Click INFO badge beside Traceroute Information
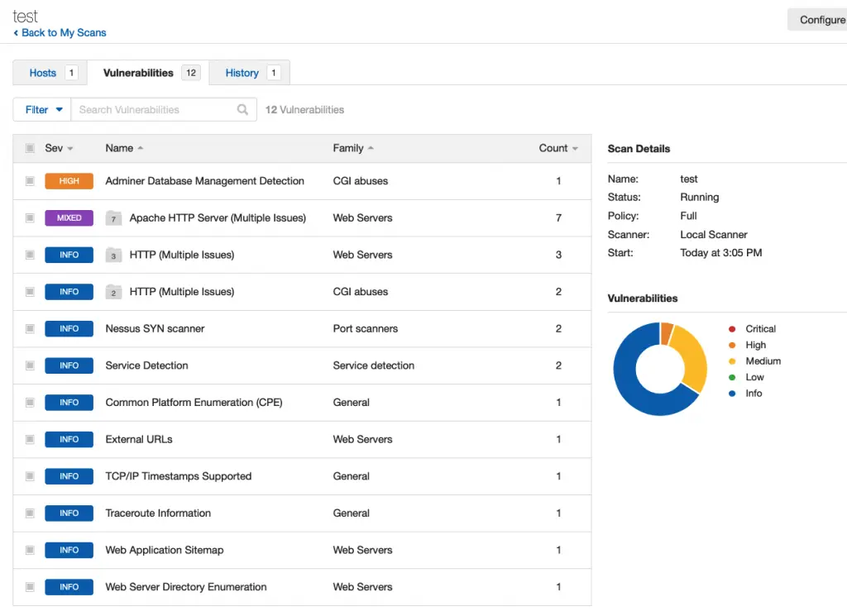The image size is (847, 616). (x=69, y=513)
